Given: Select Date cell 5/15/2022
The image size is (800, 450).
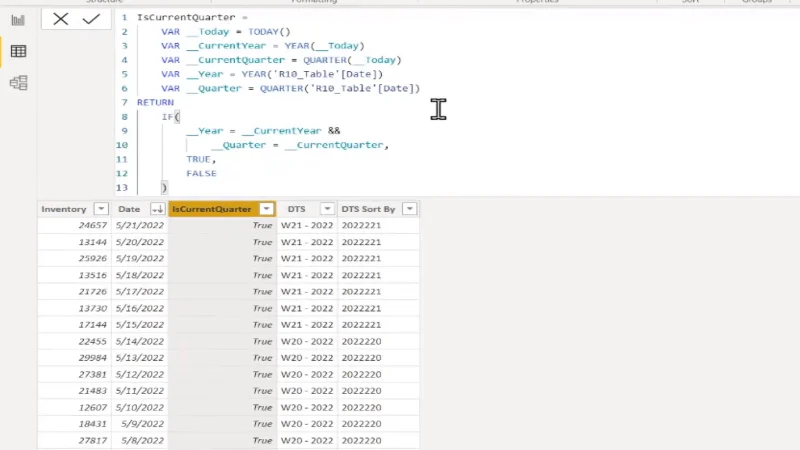Looking at the screenshot, I should click(x=140, y=324).
